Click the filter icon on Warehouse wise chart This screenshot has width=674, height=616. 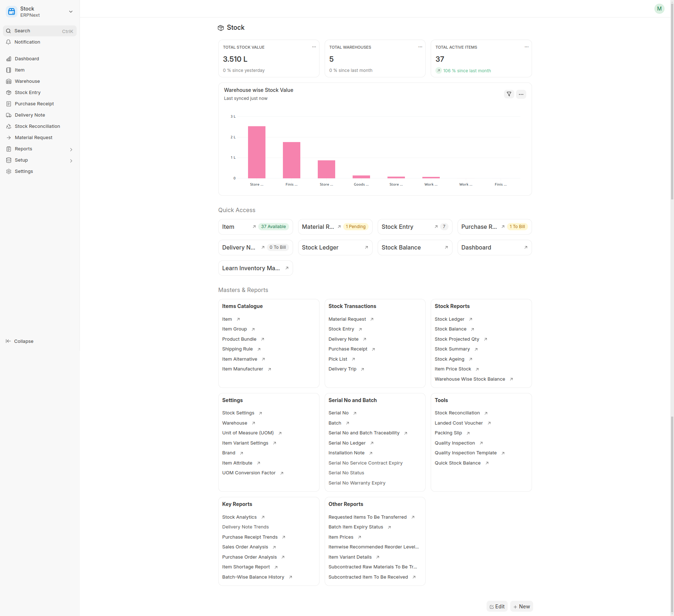coord(509,94)
